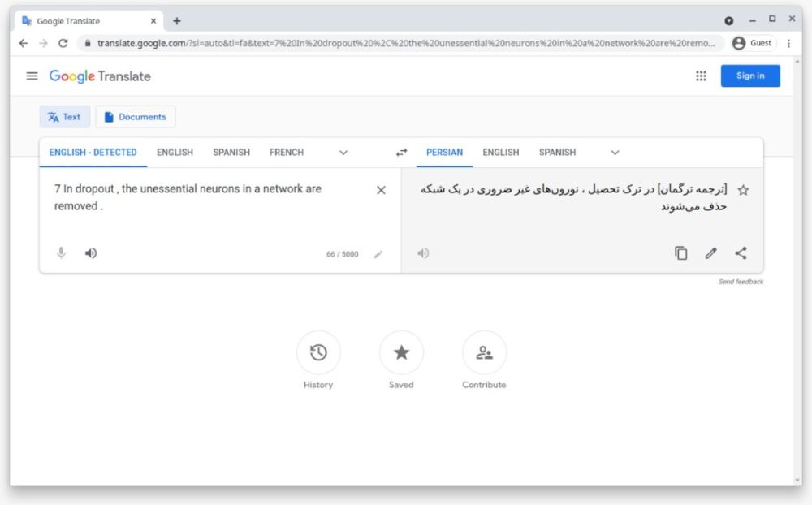
Task: Select Persian as target language
Action: tap(444, 153)
